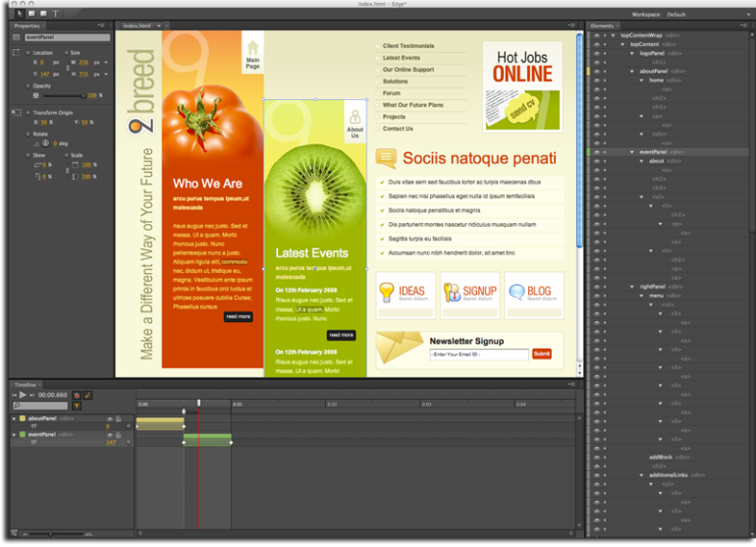Screen dimensions: 756x547
Task: Choose the Rectangle tool in the toolbar
Action: coord(29,14)
